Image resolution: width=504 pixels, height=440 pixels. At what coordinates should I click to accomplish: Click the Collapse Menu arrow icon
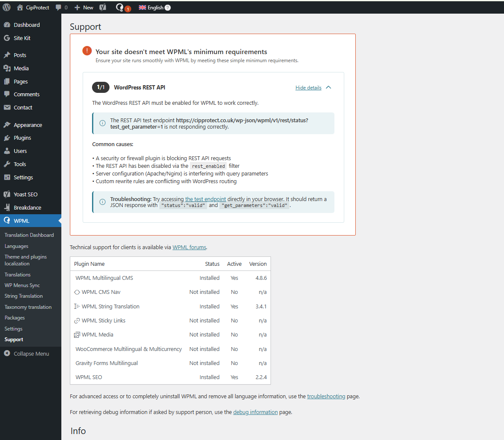[7, 353]
